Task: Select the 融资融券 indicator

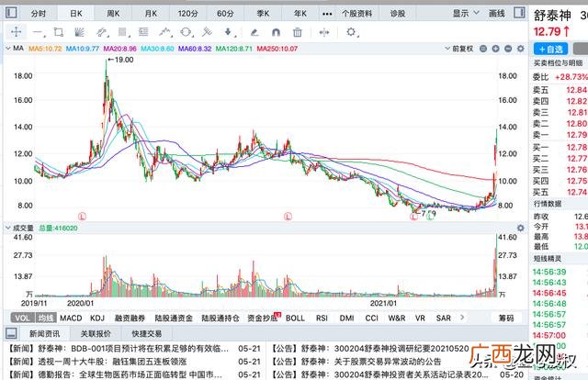Action: [x=130, y=319]
